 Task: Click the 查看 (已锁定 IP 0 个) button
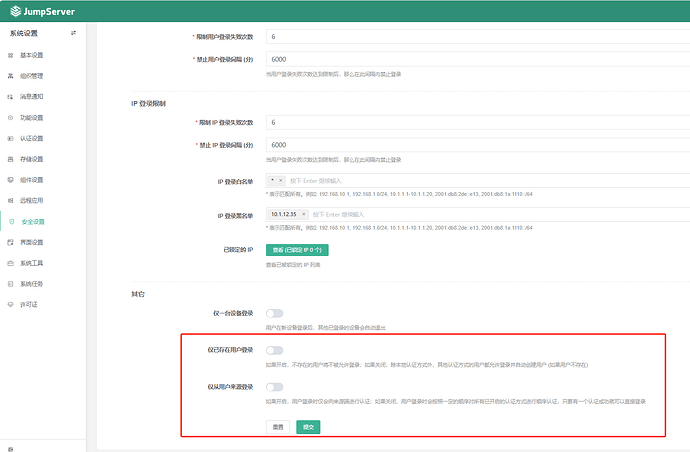[x=297, y=250]
